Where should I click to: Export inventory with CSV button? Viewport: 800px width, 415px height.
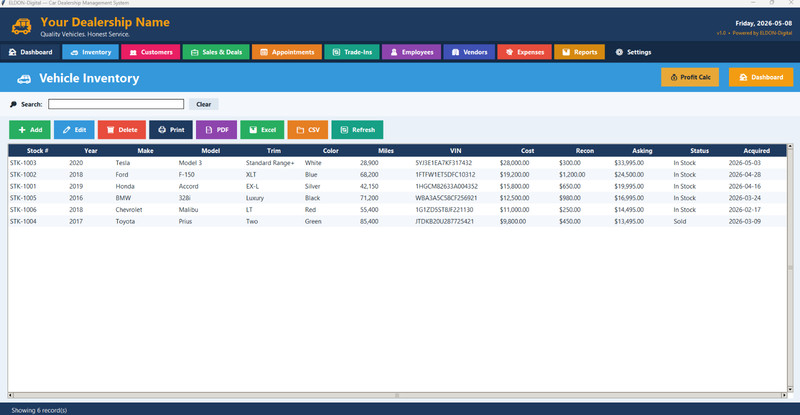coord(308,130)
